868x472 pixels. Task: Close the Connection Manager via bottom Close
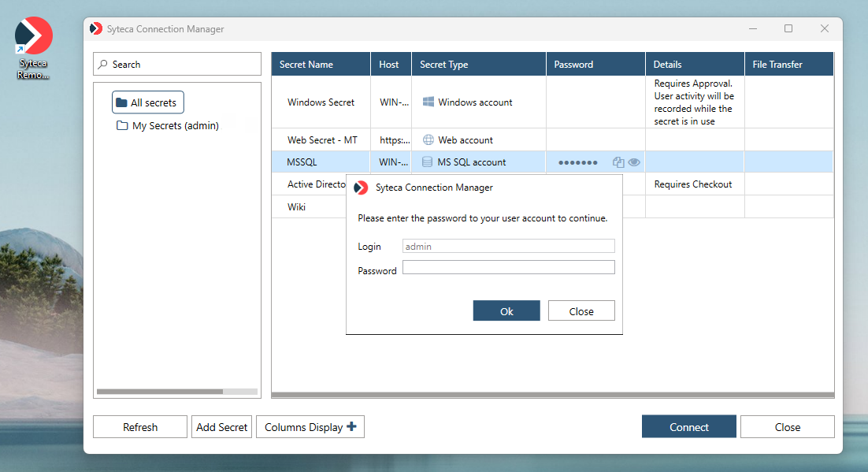(787, 427)
